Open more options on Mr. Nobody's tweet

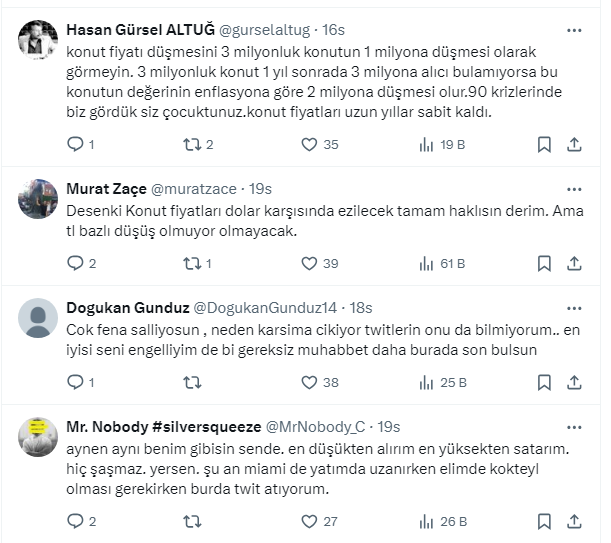point(573,424)
